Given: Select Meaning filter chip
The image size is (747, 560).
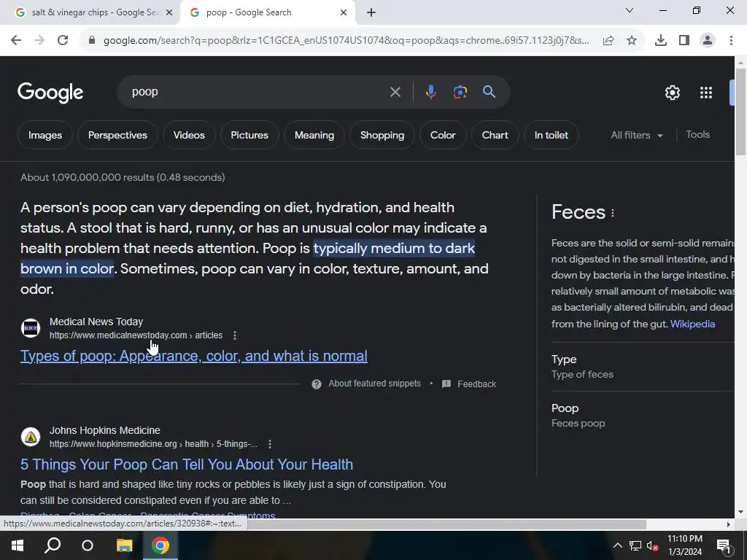Looking at the screenshot, I should (314, 135).
